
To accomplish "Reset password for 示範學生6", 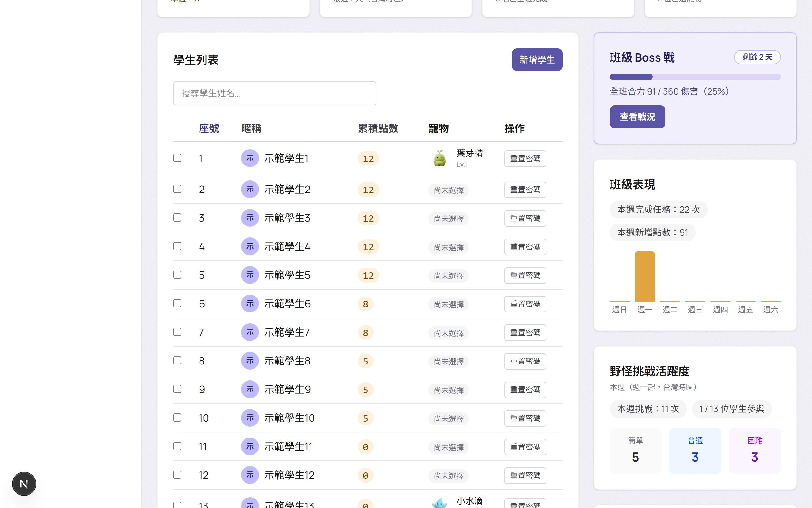I will [525, 304].
